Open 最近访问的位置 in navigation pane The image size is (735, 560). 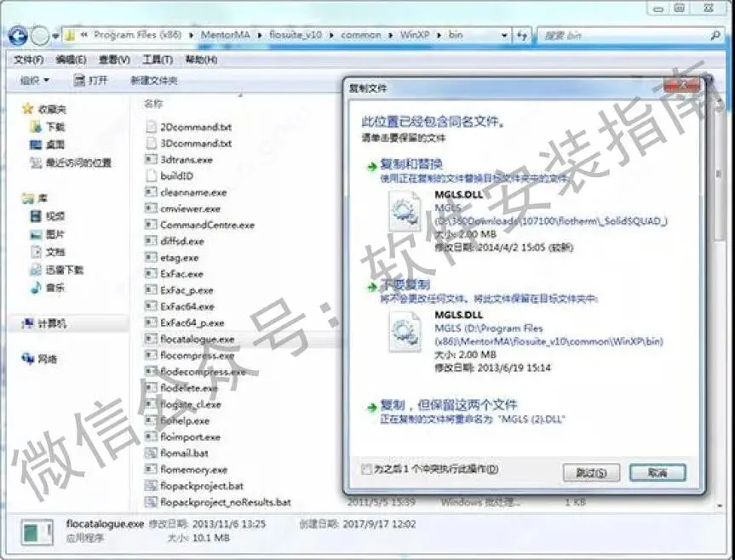tap(71, 163)
